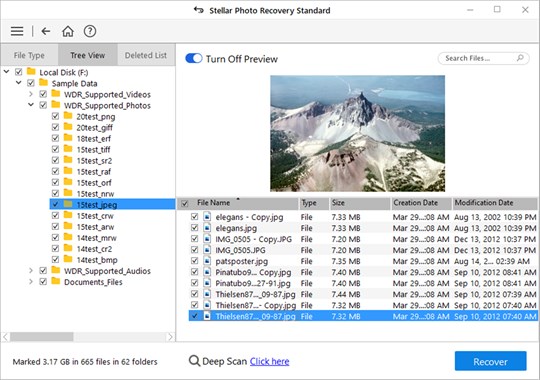540x380 pixels.
Task: Click the back arrow icon
Action: click(x=46, y=31)
